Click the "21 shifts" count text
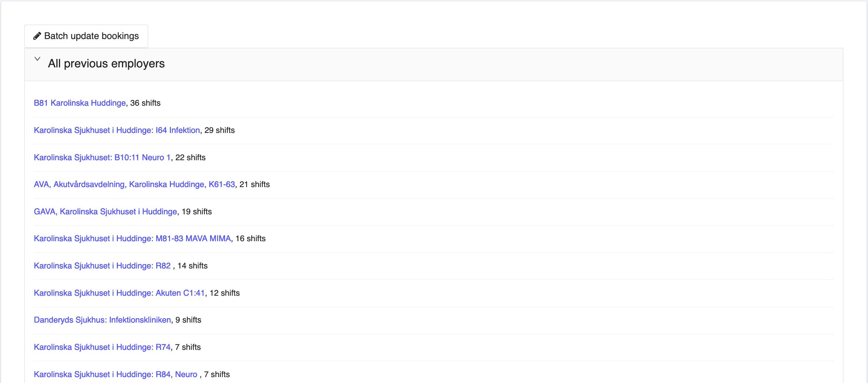Viewport: 868px width, 383px height. coord(255,185)
